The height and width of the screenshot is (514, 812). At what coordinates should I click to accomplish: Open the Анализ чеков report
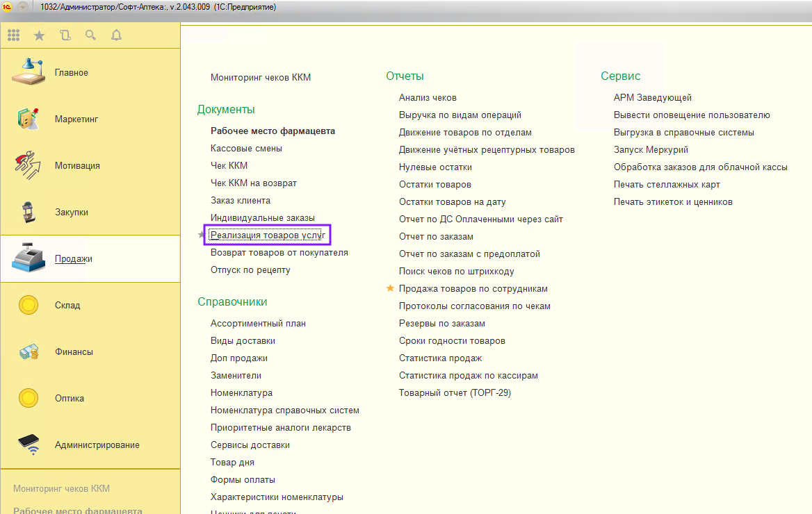point(428,97)
